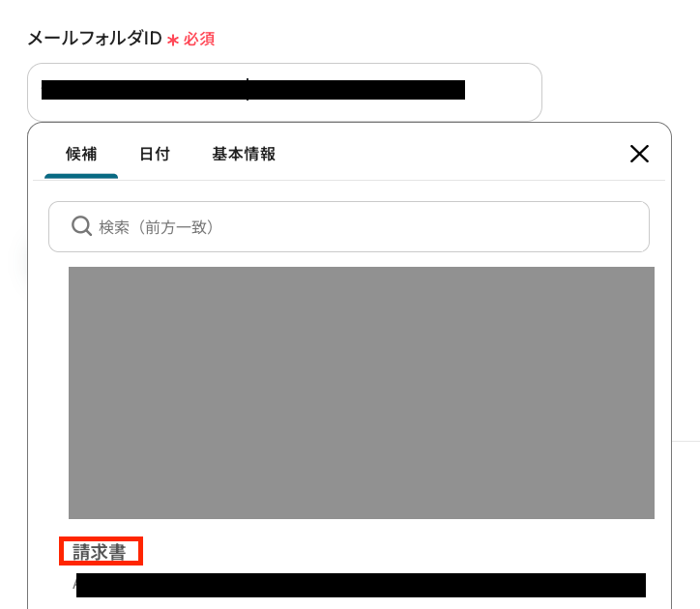Image resolution: width=700 pixels, height=609 pixels.
Task: Select the redacted ID below 請求書
Action: coord(361,585)
